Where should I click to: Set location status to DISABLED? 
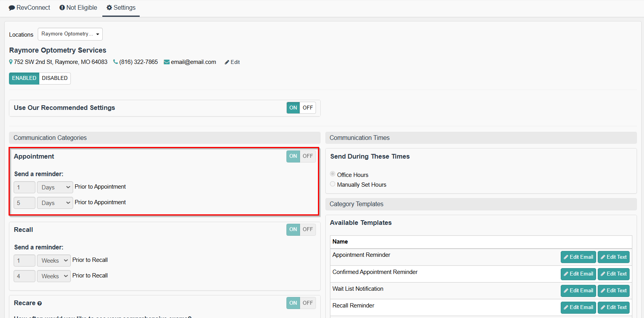[x=55, y=78]
